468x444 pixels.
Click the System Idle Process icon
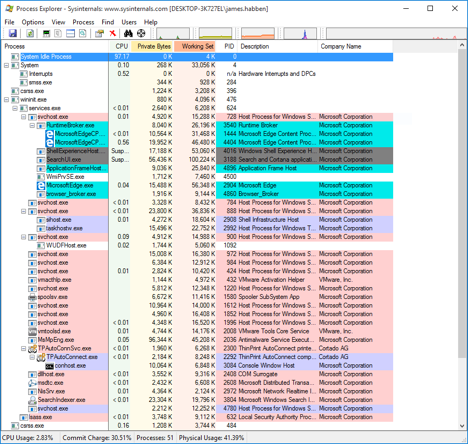pos(15,57)
